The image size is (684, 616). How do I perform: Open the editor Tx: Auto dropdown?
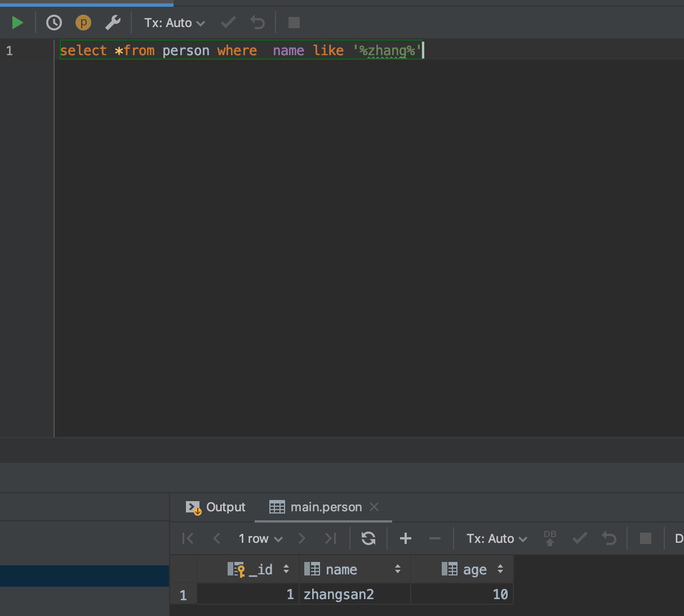point(175,23)
